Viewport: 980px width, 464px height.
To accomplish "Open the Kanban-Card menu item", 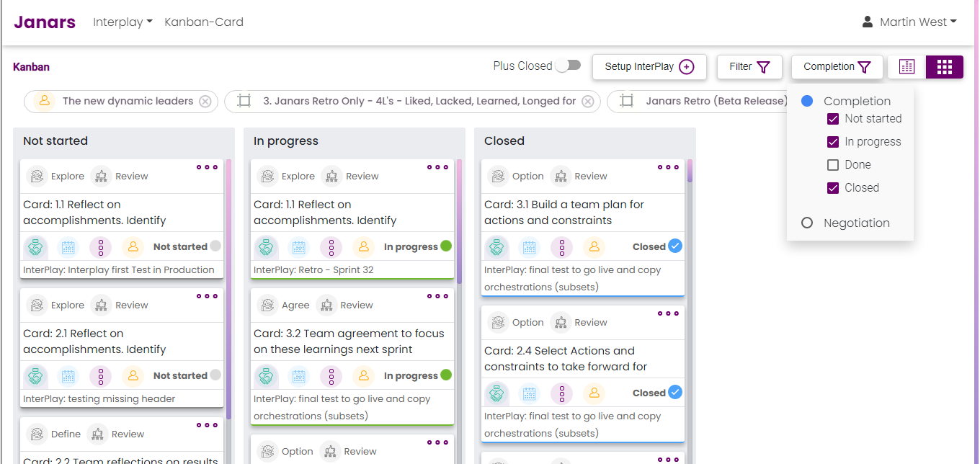I will click(x=204, y=22).
